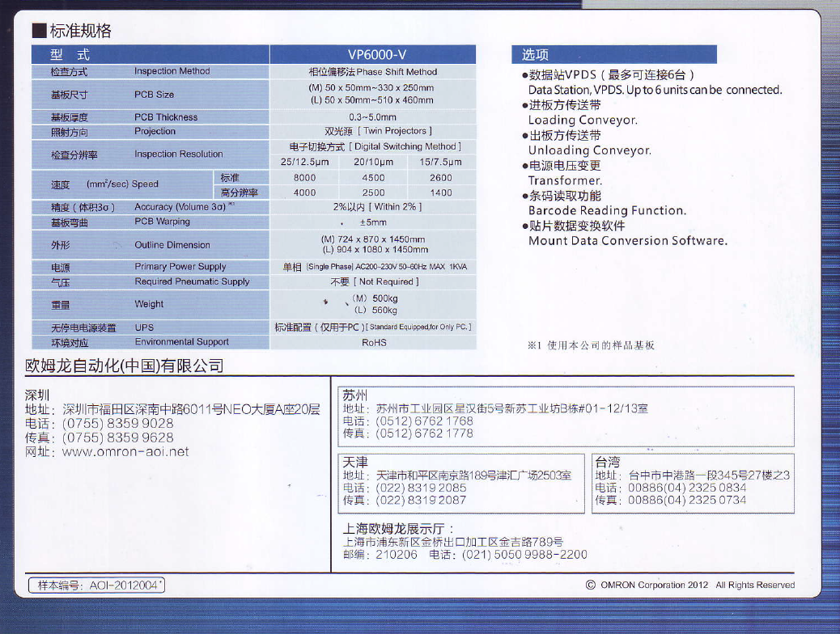Click the Twin Projectors value cell
The image size is (840, 634).
pos(372,131)
